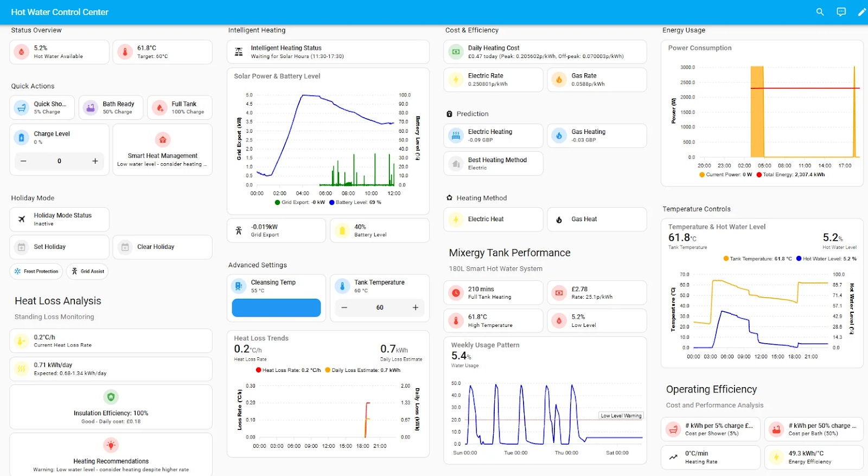Toggle the Grid Assist chip
The image size is (868, 476).
pyautogui.click(x=87, y=271)
